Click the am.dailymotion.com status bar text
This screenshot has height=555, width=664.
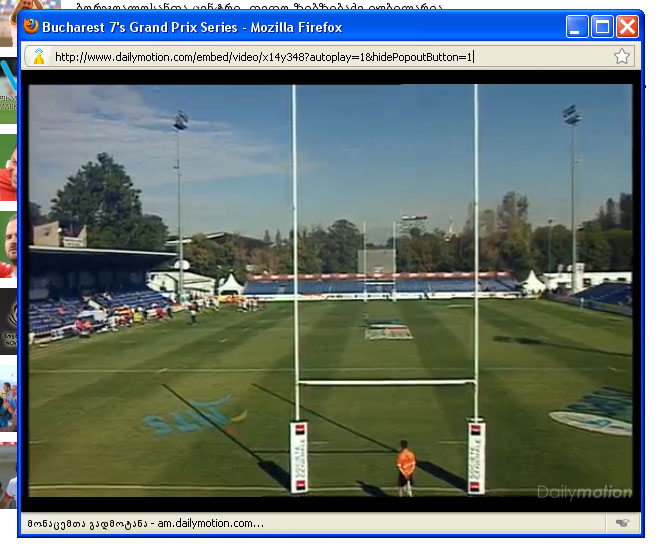[x=146, y=523]
